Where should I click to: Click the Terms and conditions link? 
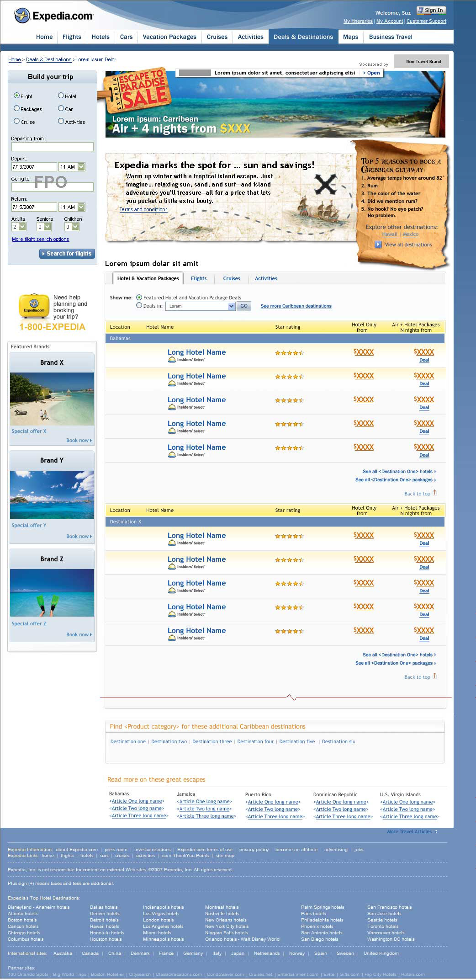coord(143,209)
